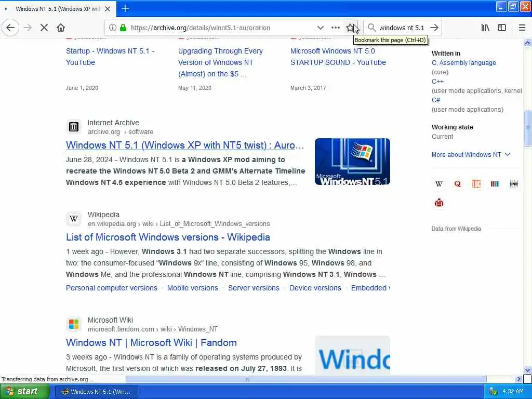Image resolution: width=532 pixels, height=399 pixels.
Task: Show site information icon in address bar
Action: coord(113,28)
